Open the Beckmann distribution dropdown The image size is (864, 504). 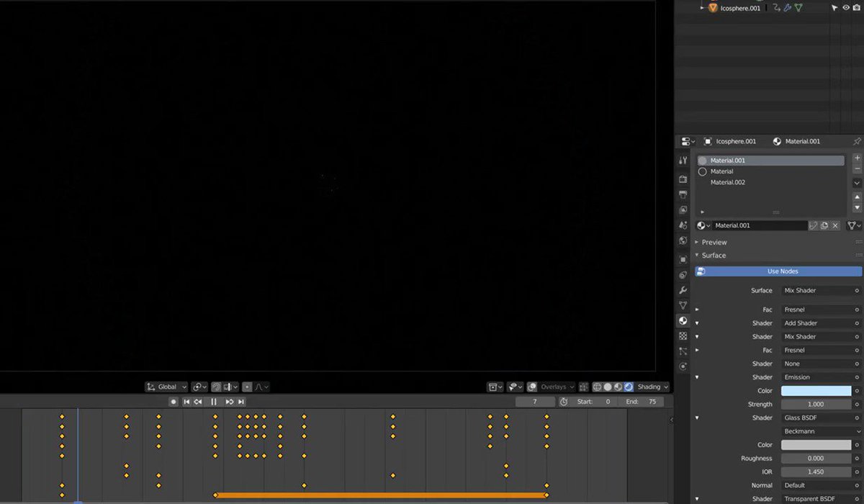(x=822, y=431)
